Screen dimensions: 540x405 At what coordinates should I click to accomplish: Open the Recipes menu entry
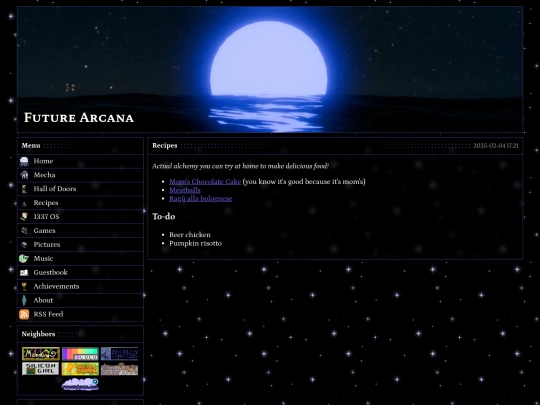click(x=80, y=203)
